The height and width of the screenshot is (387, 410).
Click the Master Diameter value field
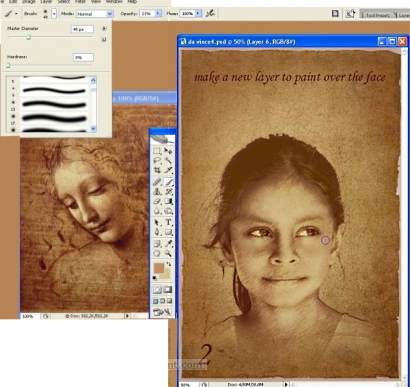click(82, 29)
